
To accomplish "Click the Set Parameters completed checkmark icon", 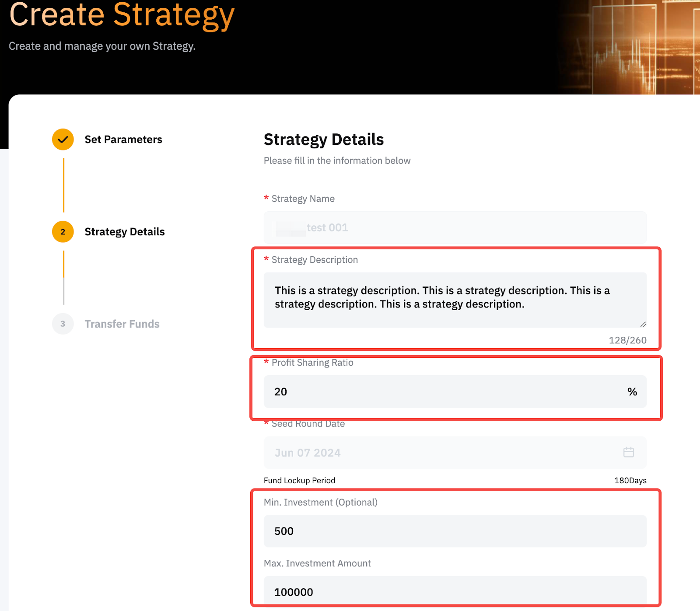I will (63, 140).
